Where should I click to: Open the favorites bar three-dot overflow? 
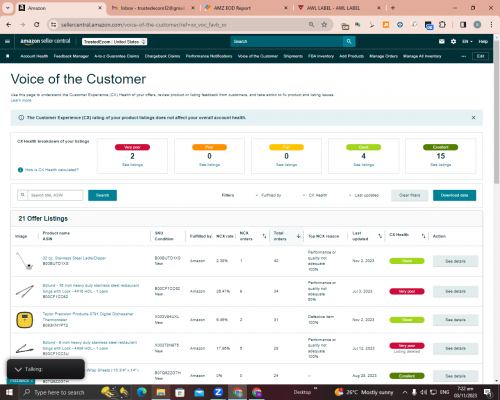(463, 56)
